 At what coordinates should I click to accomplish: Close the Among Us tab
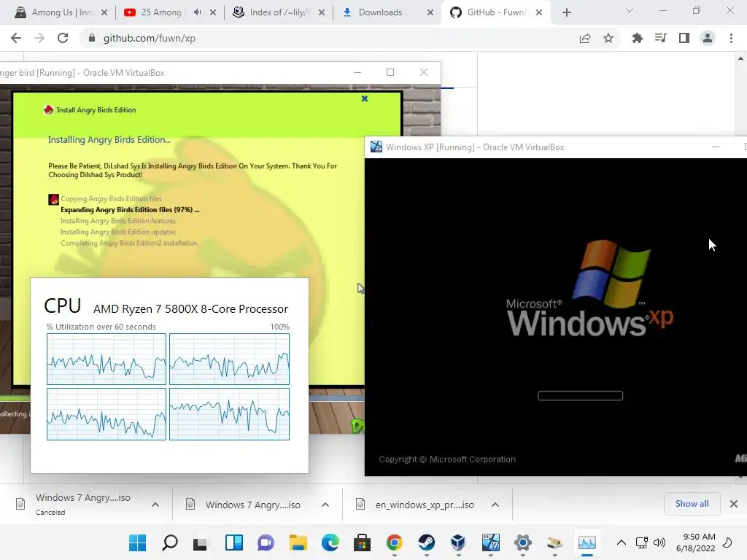click(104, 12)
